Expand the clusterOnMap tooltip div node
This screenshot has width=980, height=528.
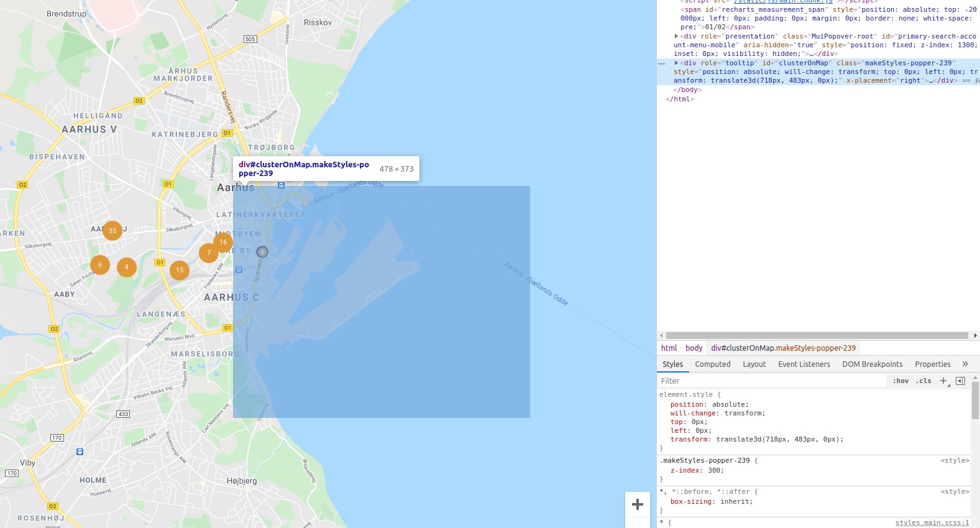coord(676,63)
